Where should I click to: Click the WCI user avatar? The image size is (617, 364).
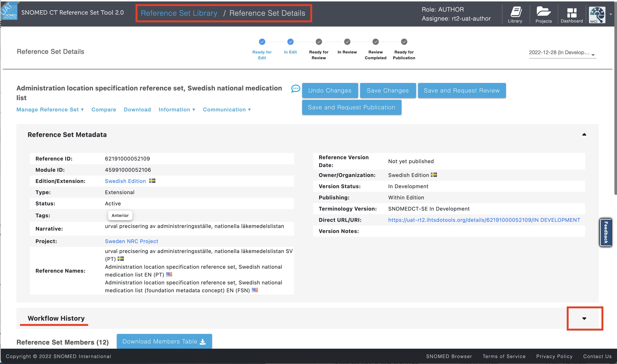597,15
